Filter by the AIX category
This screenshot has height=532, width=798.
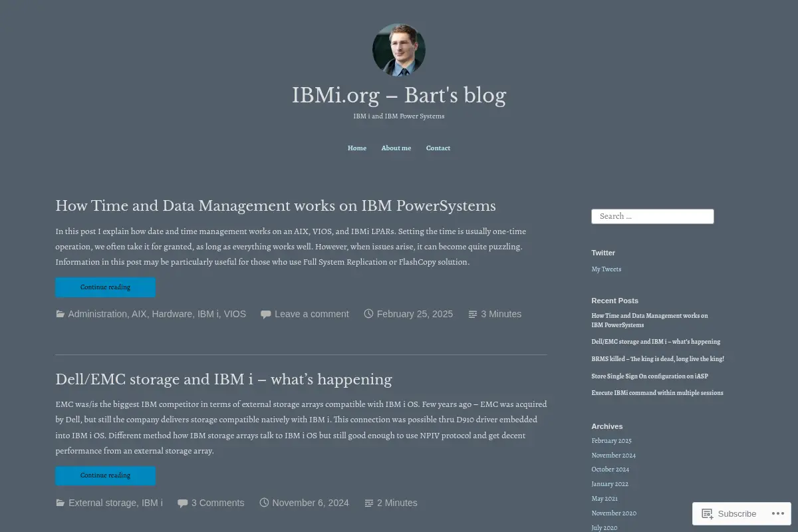coord(139,314)
